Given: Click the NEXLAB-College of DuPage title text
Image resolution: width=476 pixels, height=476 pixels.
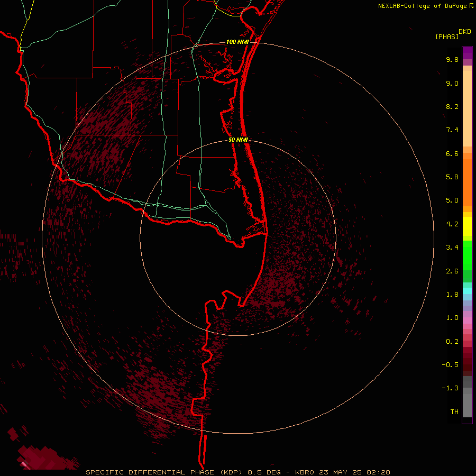Looking at the screenshot, I should coord(425,6).
